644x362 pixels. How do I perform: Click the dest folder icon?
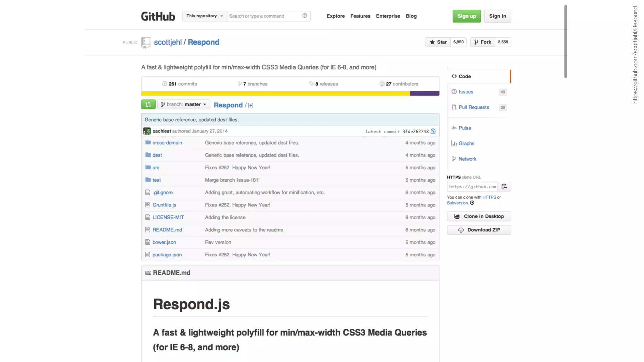coord(148,155)
